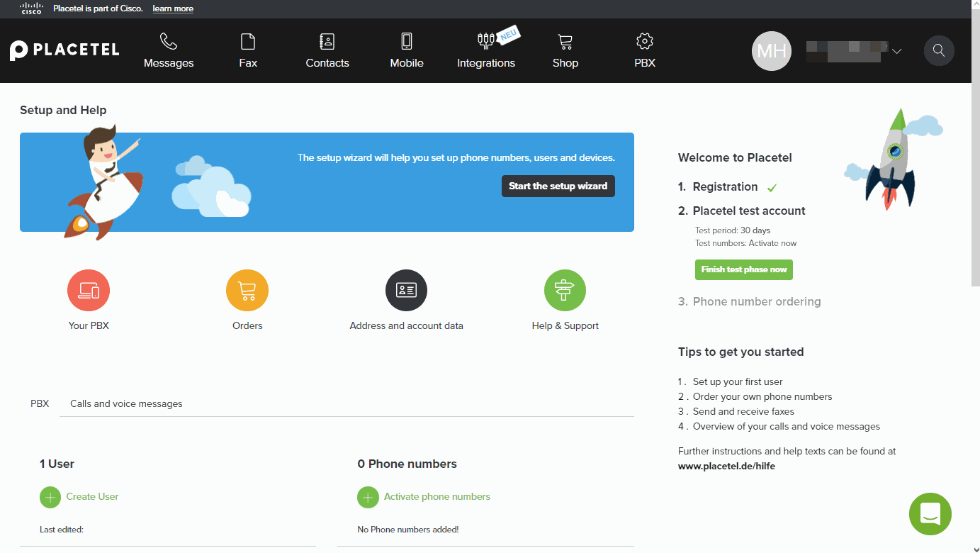980x553 pixels.
Task: Click tip 'Set up your first user'
Action: [x=738, y=381]
